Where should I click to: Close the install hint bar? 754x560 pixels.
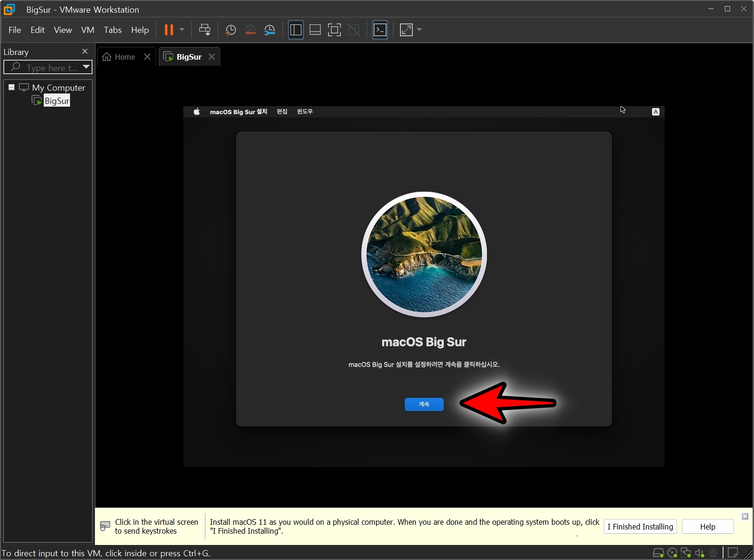(x=745, y=516)
